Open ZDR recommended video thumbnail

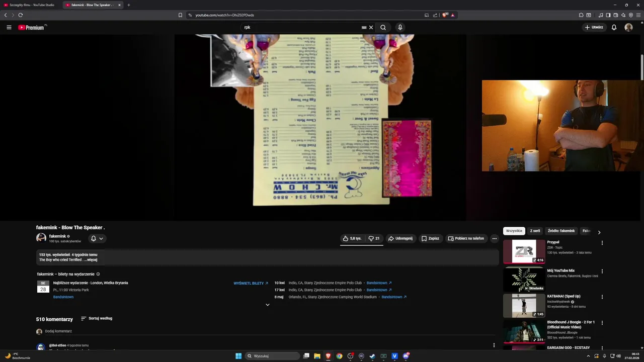point(524,251)
